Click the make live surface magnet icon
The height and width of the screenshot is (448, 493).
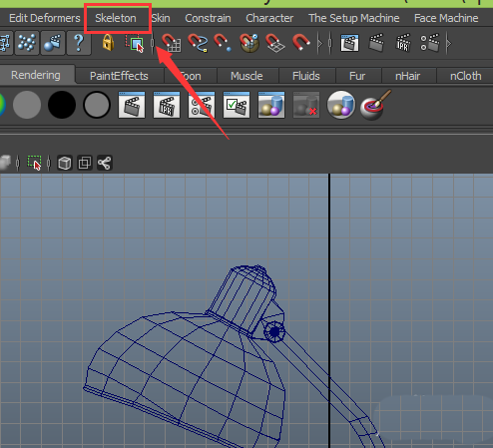(301, 43)
